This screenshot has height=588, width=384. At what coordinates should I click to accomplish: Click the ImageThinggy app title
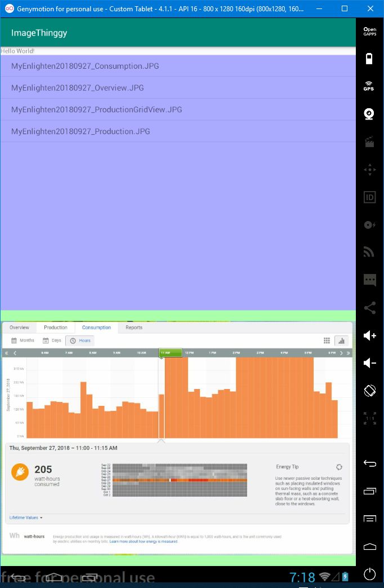coord(39,33)
